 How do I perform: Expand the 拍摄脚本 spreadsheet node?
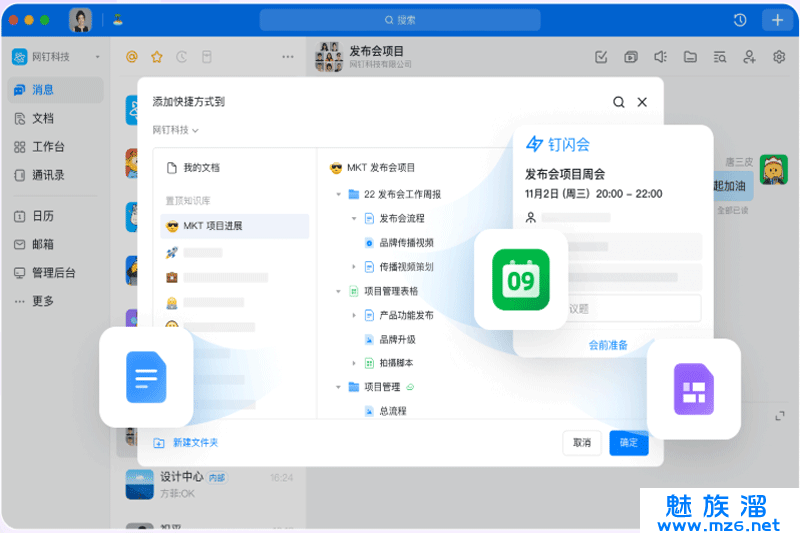pos(354,363)
